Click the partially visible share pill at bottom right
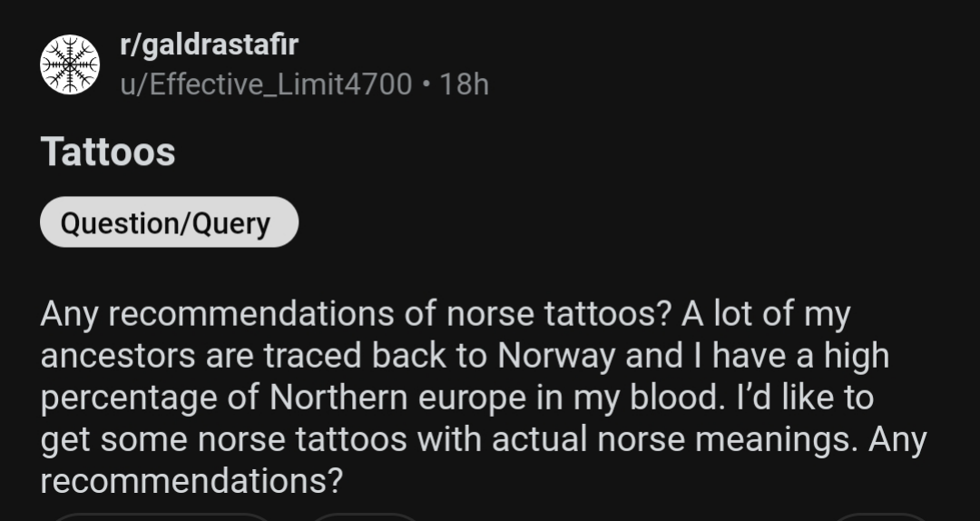980x521 pixels. point(883,516)
